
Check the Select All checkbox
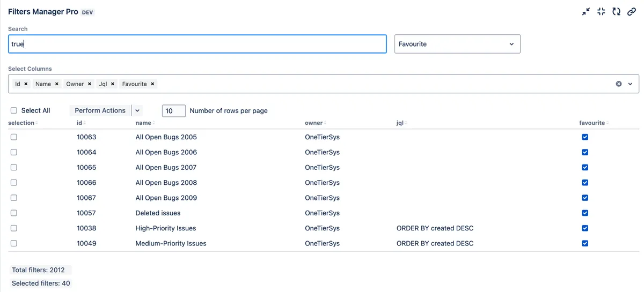click(x=14, y=110)
